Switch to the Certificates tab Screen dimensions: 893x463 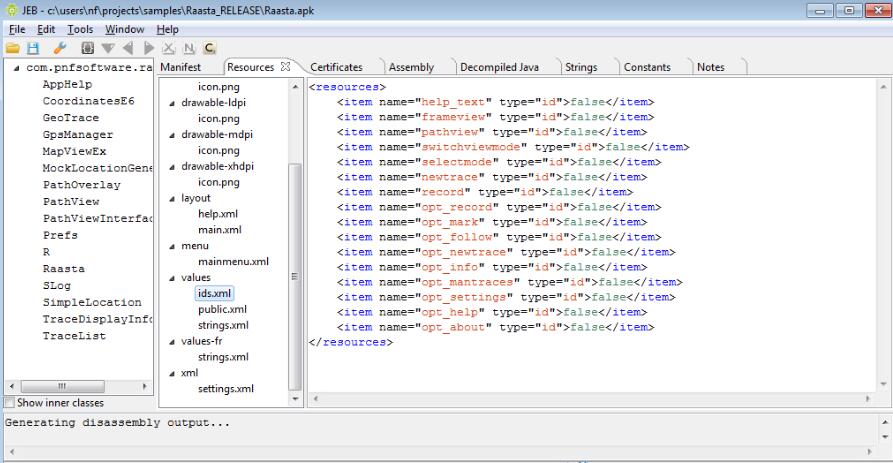(336, 67)
